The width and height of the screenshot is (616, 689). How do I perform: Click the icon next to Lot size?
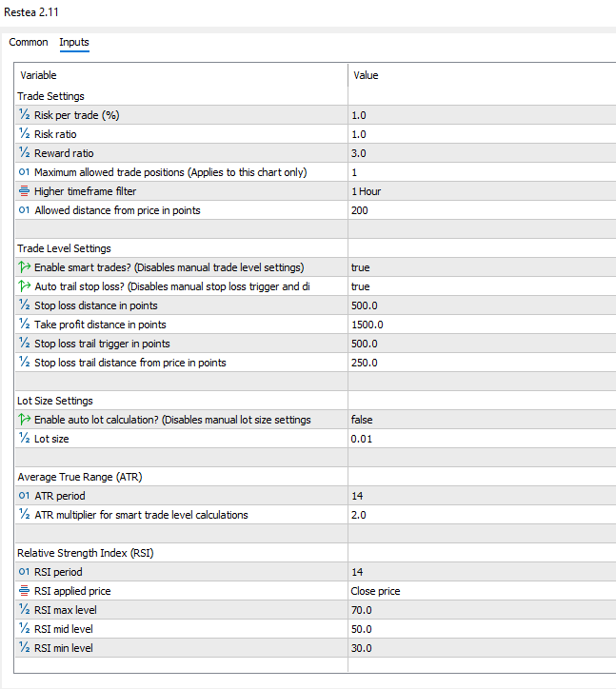coord(25,439)
